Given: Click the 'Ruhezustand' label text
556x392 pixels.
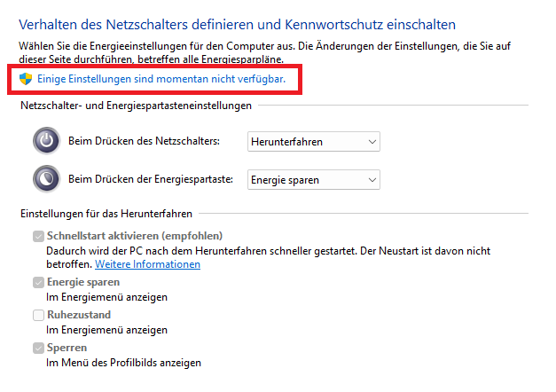Looking at the screenshot, I should pyautogui.click(x=78, y=315).
